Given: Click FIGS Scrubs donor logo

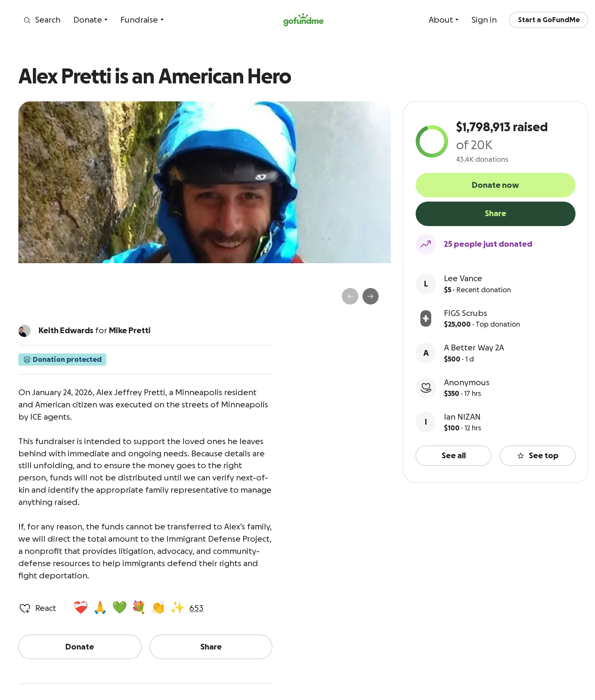Looking at the screenshot, I should [426, 319].
